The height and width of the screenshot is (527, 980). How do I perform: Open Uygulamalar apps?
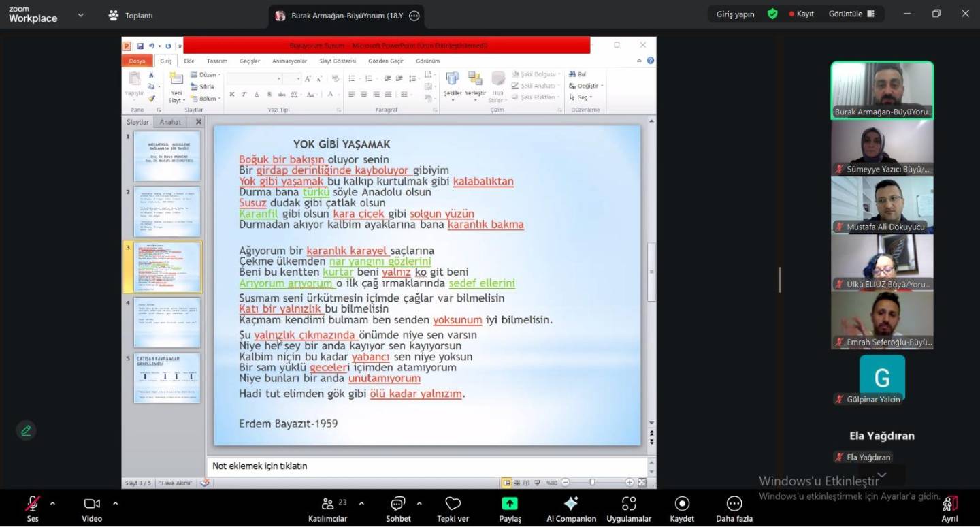(x=629, y=507)
